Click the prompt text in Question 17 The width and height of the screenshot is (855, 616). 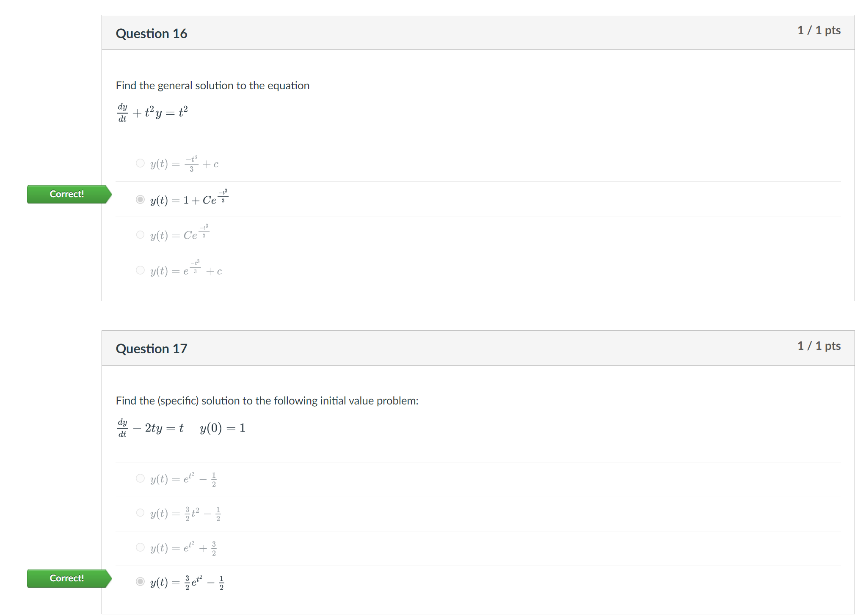267,400
